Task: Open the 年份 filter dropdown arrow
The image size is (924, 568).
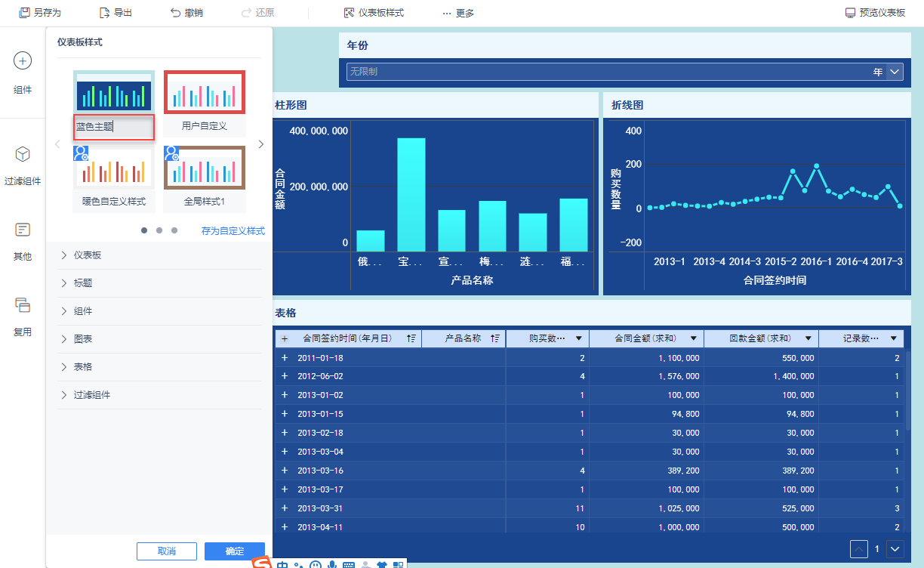Action: pyautogui.click(x=895, y=72)
